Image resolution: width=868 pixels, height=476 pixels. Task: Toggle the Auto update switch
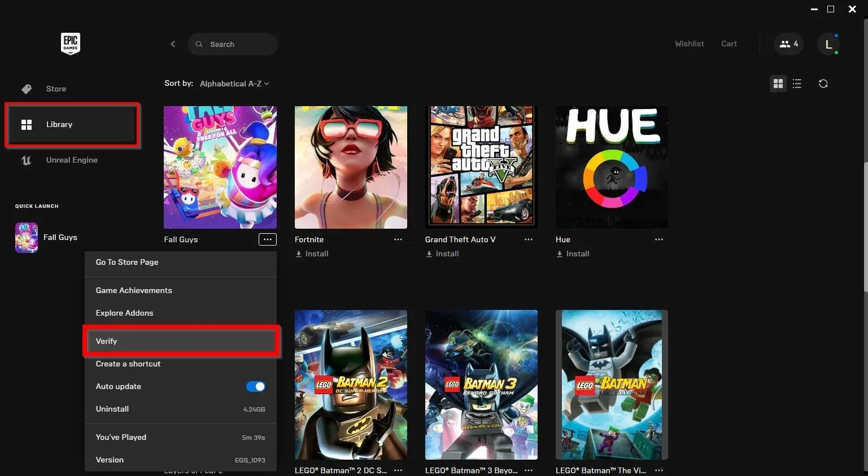[x=256, y=386]
